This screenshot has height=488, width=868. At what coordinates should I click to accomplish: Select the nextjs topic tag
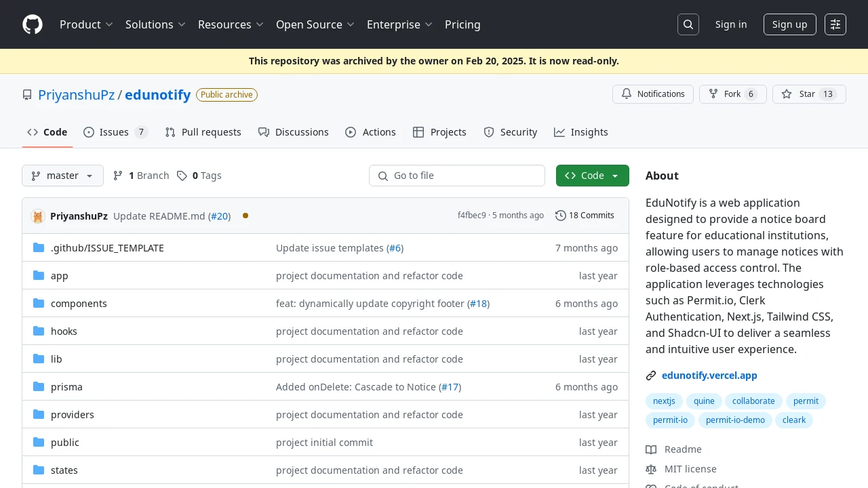click(x=664, y=401)
